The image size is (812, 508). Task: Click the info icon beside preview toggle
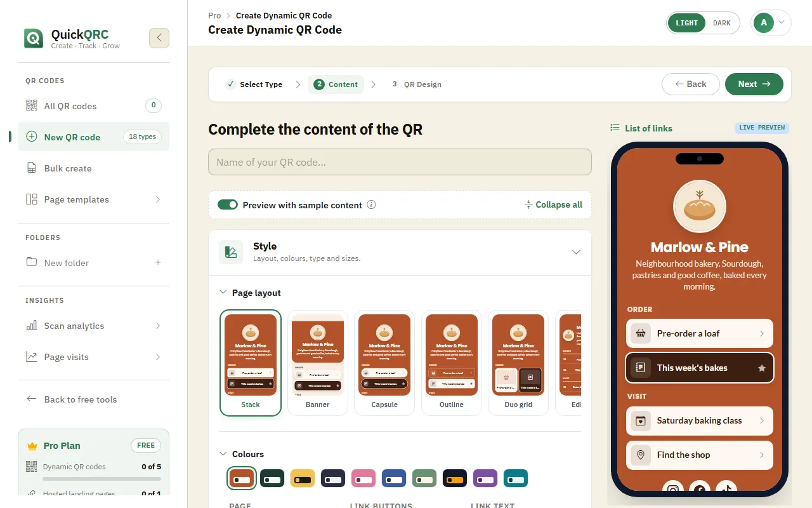(x=372, y=204)
